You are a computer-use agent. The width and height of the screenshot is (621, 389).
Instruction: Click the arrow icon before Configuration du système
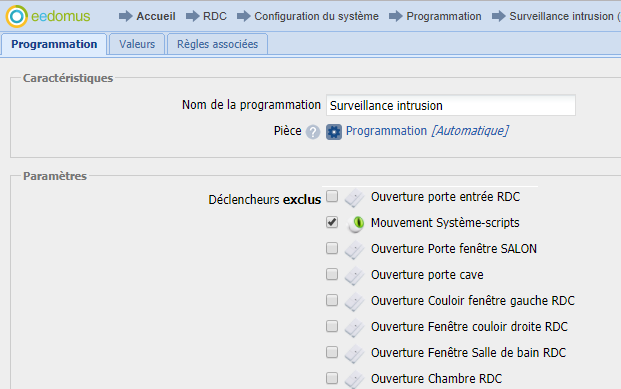(x=244, y=16)
